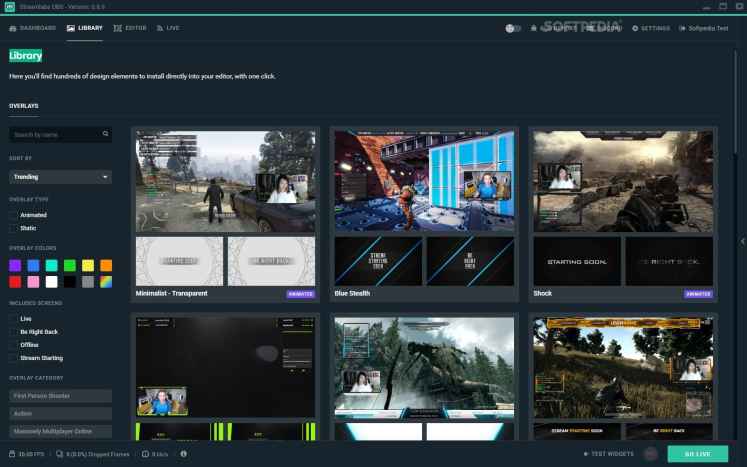The height and width of the screenshot is (467, 747).
Task: Toggle the night mode switch
Action: [514, 28]
